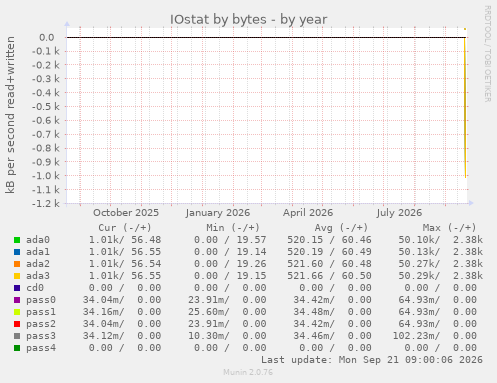
Task: Click ada2 average value 521.60
Action: click(x=305, y=264)
